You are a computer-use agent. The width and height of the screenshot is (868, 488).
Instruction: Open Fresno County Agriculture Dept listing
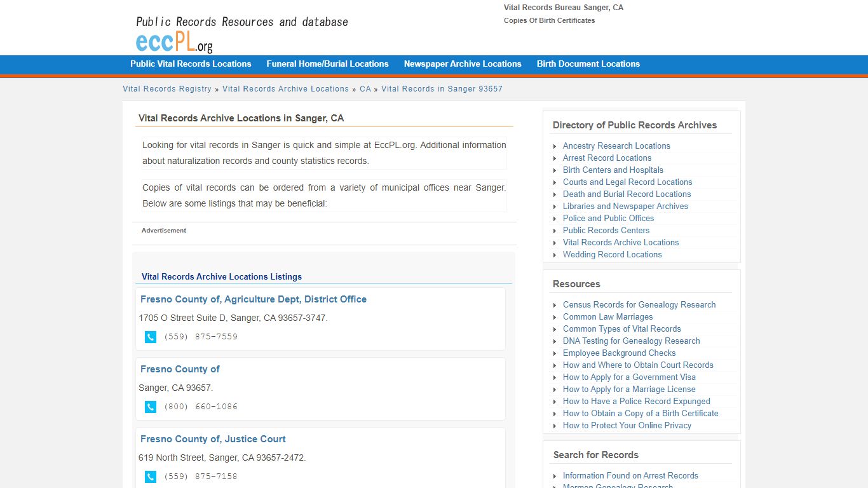(x=254, y=299)
